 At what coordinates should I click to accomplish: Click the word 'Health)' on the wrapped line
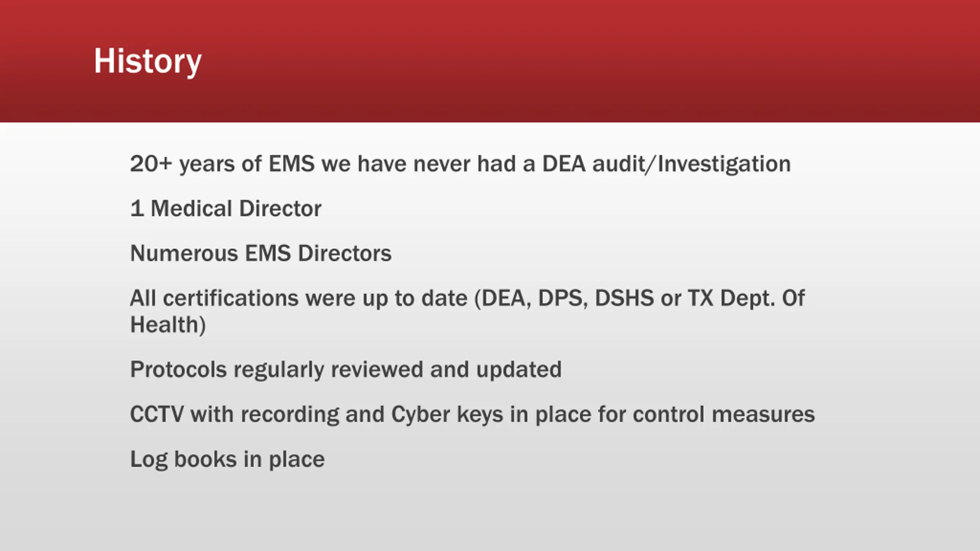pos(168,325)
